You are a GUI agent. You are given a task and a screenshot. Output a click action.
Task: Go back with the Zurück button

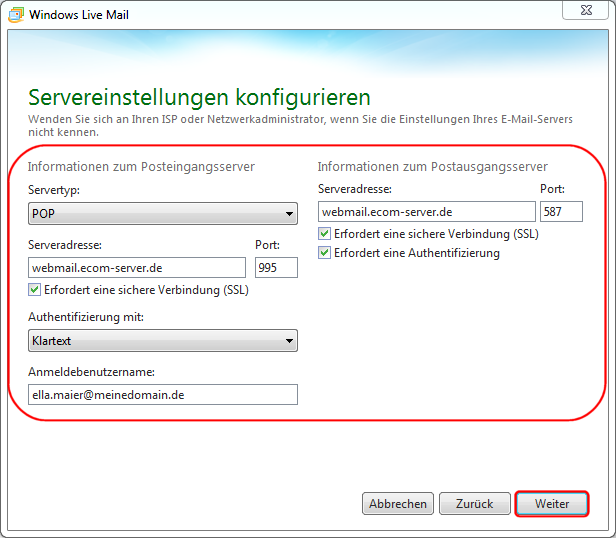[x=474, y=504]
